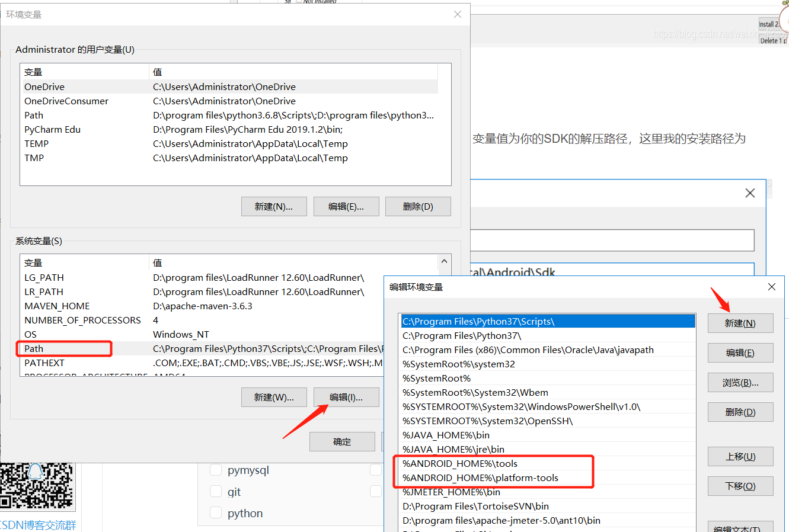Open the CSDN博客交流群 link
The image size is (789, 532).
(x=38, y=525)
